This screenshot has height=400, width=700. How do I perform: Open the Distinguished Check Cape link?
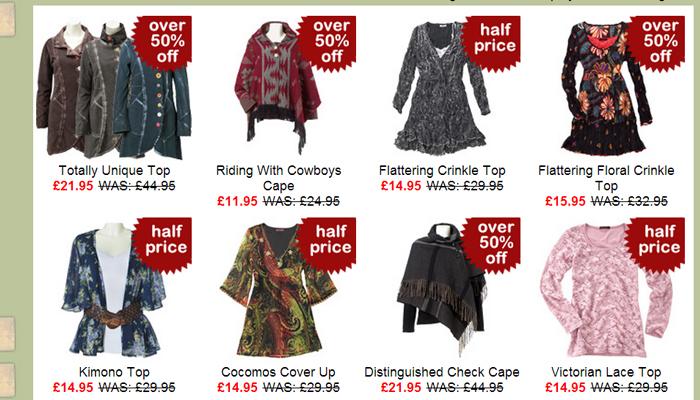[x=442, y=372]
